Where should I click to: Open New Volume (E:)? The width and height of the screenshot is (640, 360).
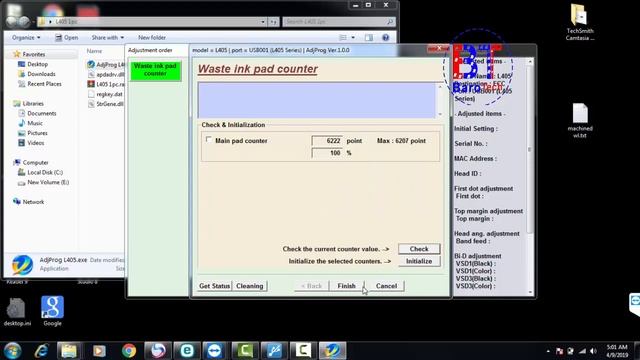tap(48, 182)
